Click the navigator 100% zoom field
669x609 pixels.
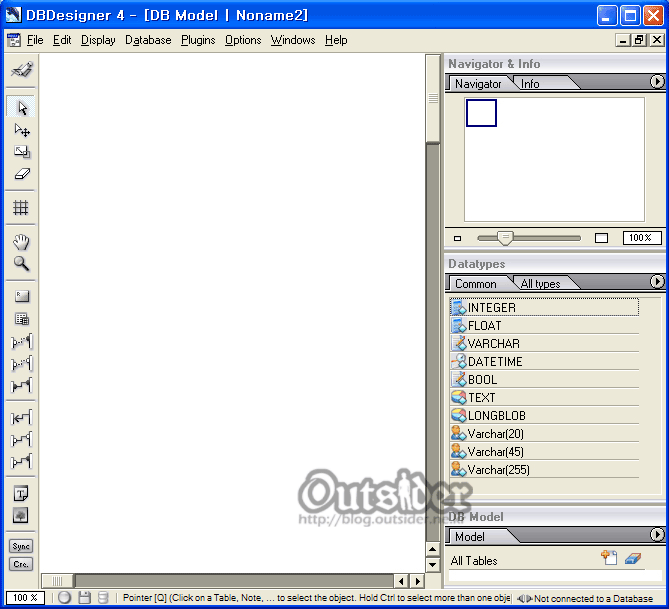pos(642,238)
